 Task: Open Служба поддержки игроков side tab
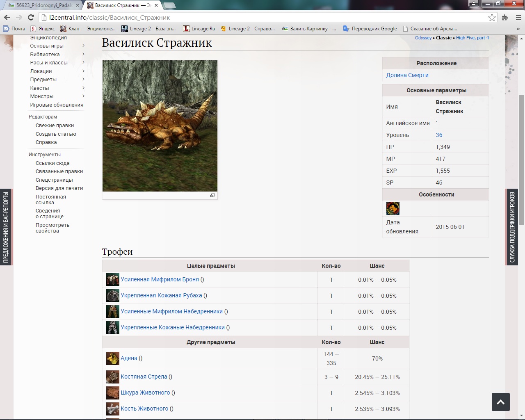tap(512, 227)
